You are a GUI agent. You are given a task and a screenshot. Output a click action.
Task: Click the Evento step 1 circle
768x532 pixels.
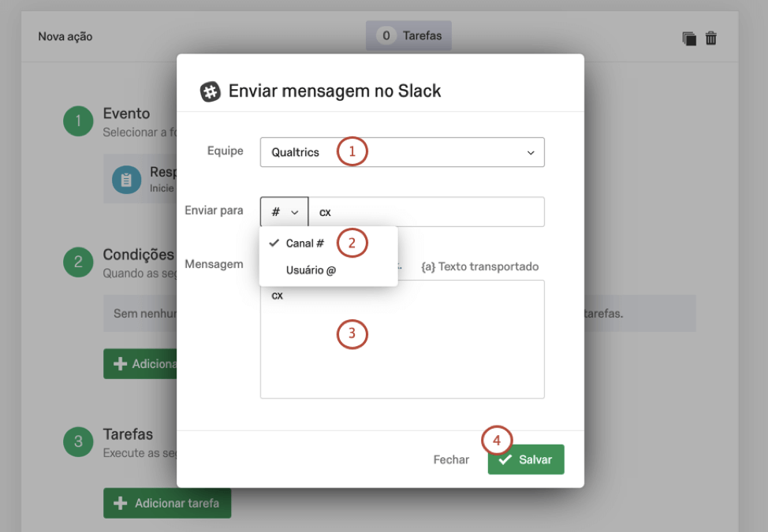click(78, 121)
